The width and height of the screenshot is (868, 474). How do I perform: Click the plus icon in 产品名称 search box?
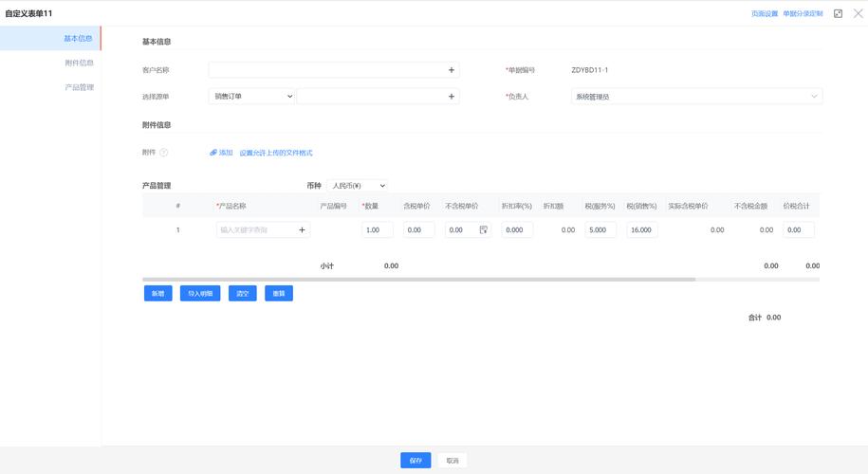click(x=303, y=230)
